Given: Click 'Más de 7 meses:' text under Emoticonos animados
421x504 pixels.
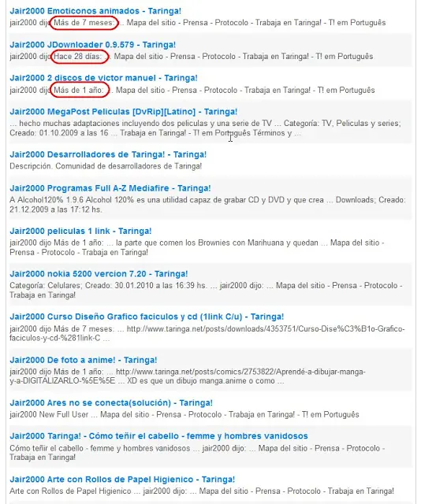Looking at the screenshot, I should pos(84,23).
